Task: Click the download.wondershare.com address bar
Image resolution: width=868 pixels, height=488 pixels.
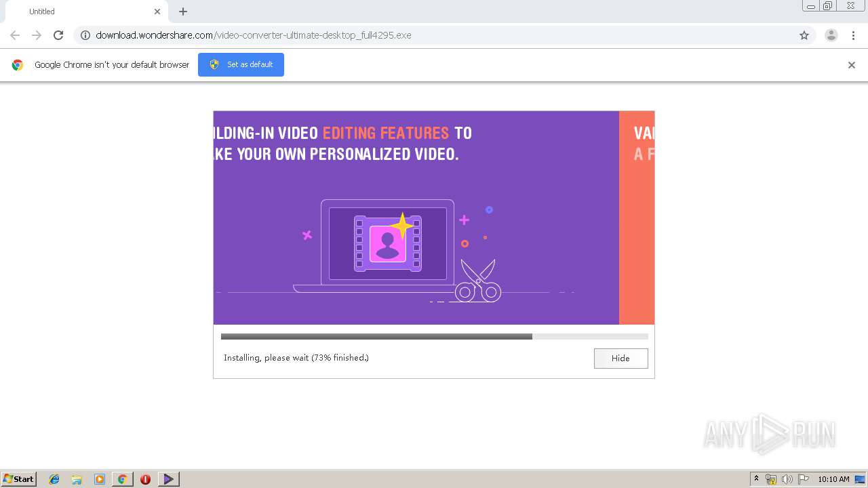Action: 434,35
